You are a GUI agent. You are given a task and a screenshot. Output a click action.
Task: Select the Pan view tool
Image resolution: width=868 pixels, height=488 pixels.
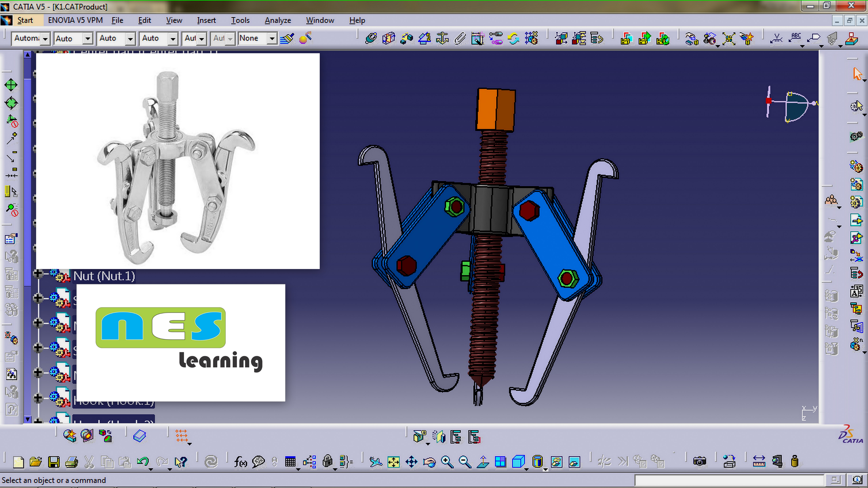point(411,462)
